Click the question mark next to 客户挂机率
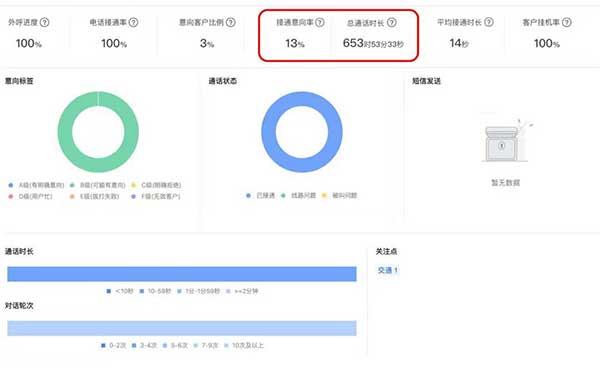The image size is (600, 368). [x=567, y=22]
